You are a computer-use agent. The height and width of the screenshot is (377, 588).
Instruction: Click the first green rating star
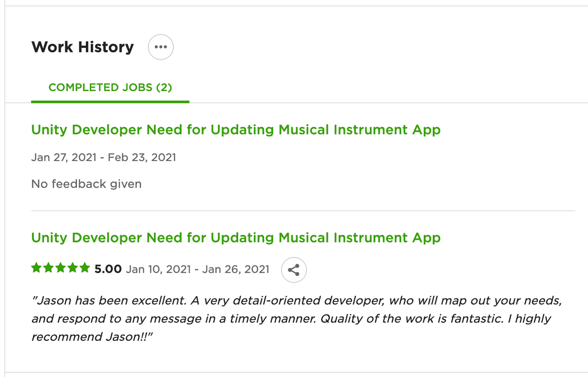(x=37, y=268)
